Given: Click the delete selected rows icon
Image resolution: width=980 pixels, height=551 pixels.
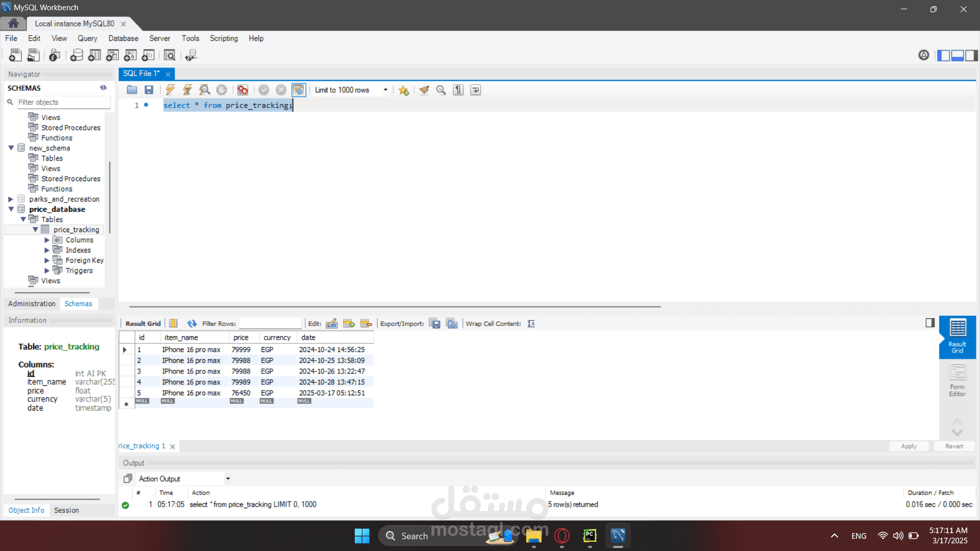Looking at the screenshot, I should [366, 323].
